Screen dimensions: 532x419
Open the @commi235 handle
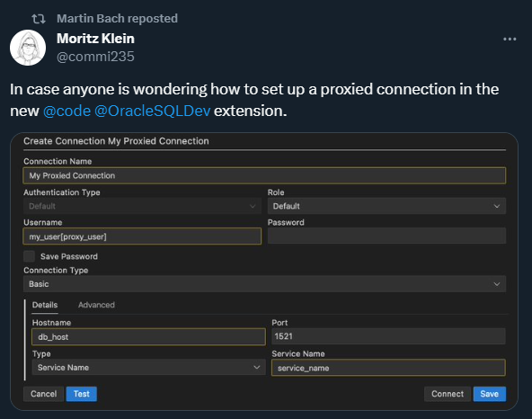click(x=95, y=57)
